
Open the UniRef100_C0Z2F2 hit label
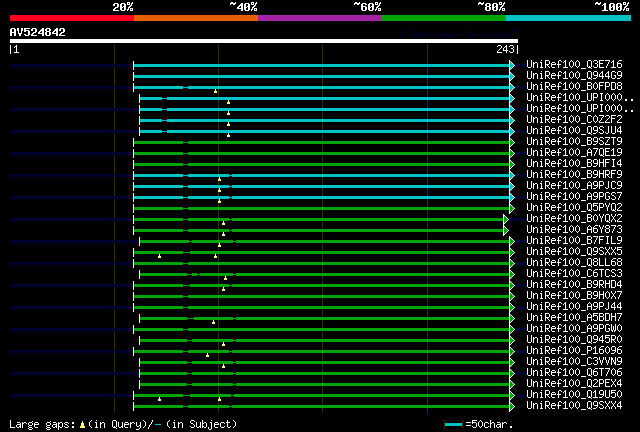[x=574, y=119]
